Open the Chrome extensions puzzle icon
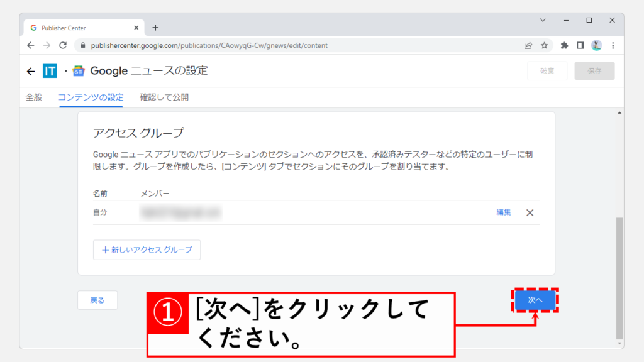Viewport: 644px width, 362px height. point(564,45)
